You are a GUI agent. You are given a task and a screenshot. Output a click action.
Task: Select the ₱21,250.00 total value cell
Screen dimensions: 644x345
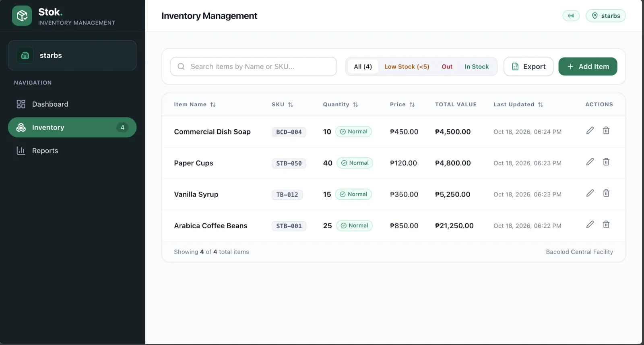coord(454,226)
